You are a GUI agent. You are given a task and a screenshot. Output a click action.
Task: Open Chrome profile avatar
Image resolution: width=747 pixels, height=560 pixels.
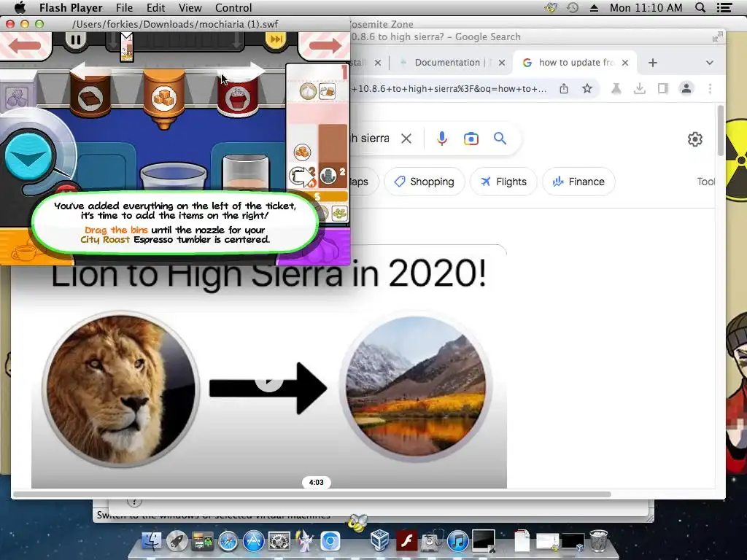[686, 88]
